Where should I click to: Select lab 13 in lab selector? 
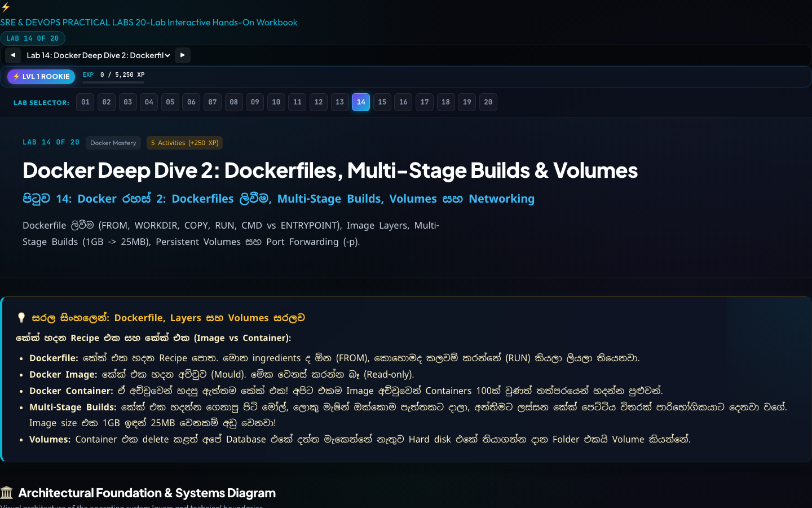(340, 102)
